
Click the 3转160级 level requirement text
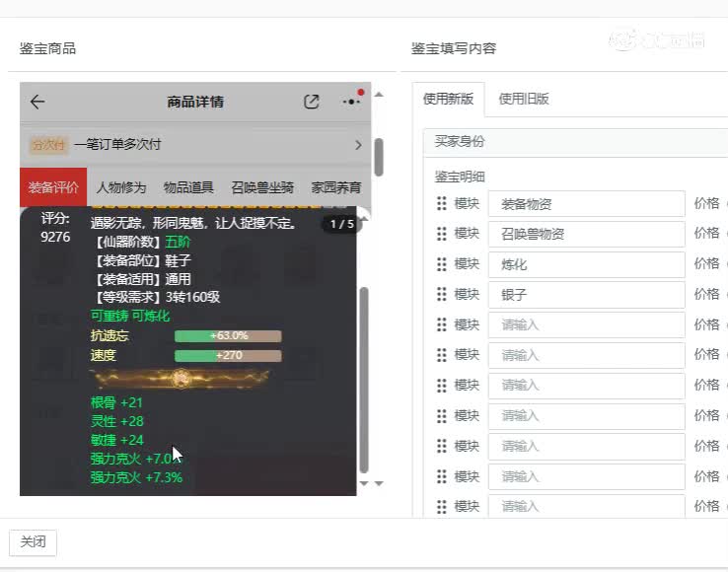point(192,297)
